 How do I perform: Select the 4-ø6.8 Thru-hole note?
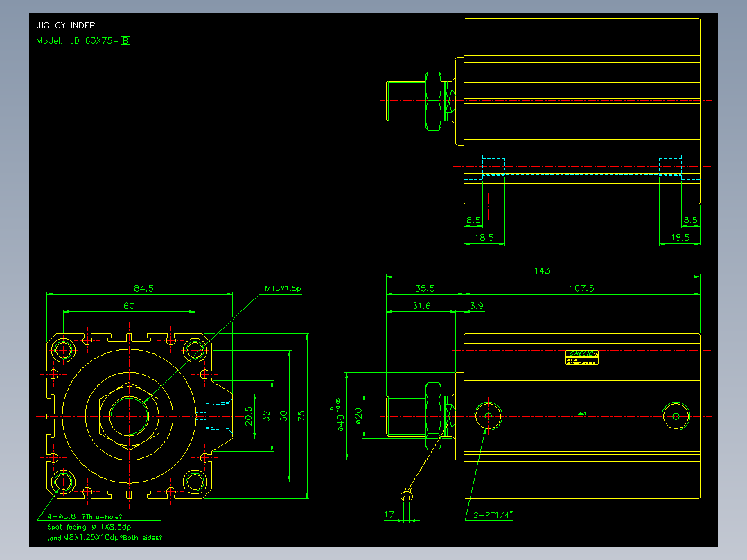point(85,516)
